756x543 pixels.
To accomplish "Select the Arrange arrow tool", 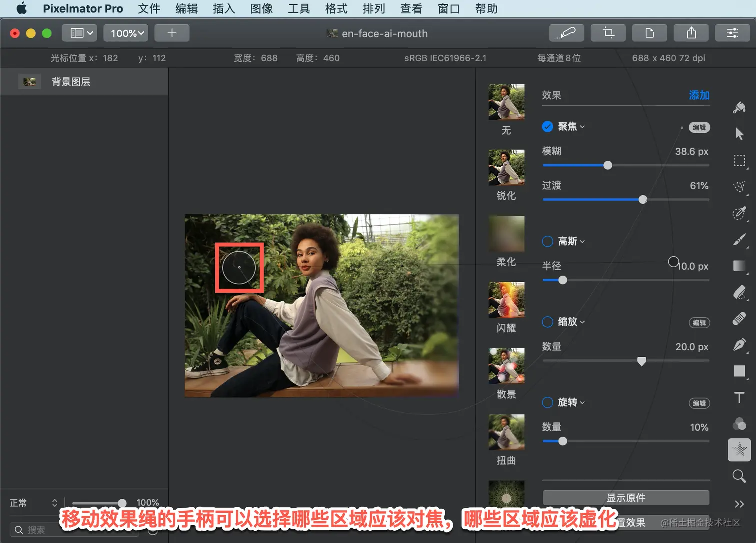I will [x=739, y=134].
